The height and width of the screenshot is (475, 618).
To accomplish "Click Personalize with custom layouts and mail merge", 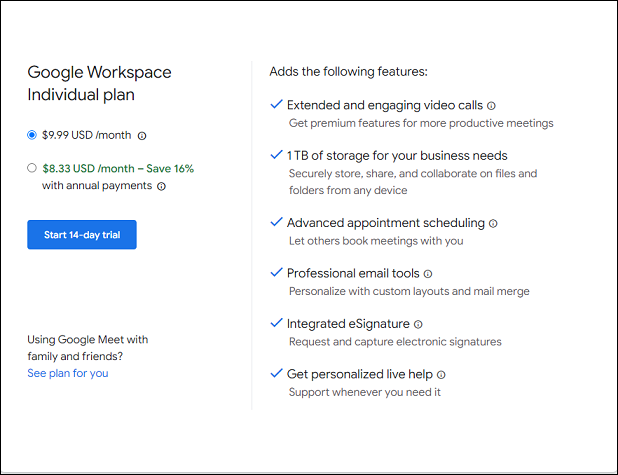I will pyautogui.click(x=409, y=291).
